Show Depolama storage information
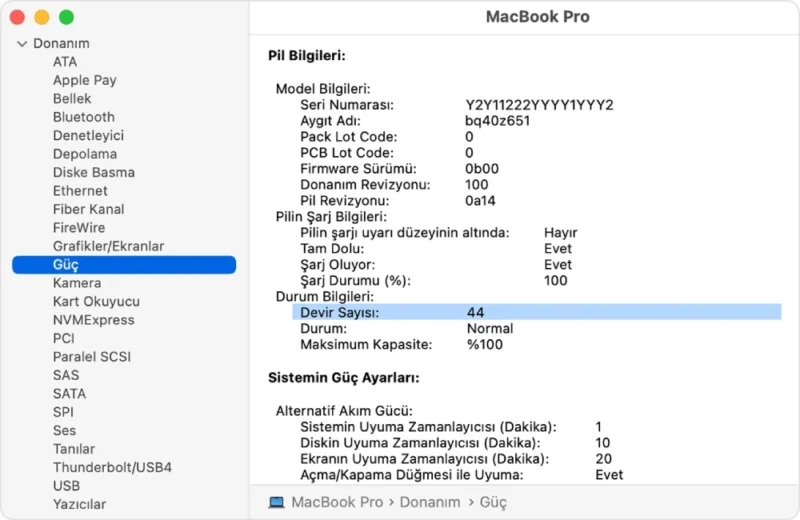800x520 pixels. coord(85,154)
